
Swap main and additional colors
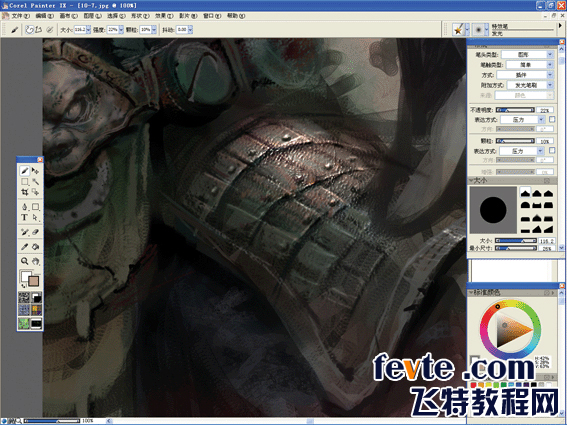tap(24, 286)
